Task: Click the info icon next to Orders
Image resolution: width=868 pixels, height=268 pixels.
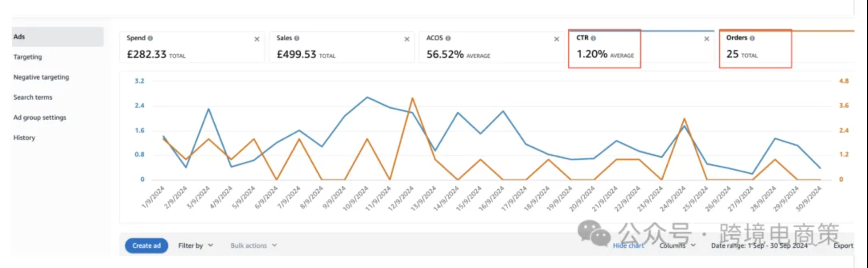Action: pyautogui.click(x=752, y=38)
